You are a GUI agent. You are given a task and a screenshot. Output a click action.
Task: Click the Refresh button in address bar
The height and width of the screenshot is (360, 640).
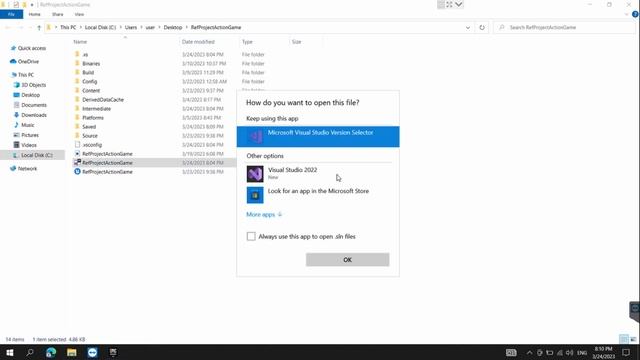[482, 27]
